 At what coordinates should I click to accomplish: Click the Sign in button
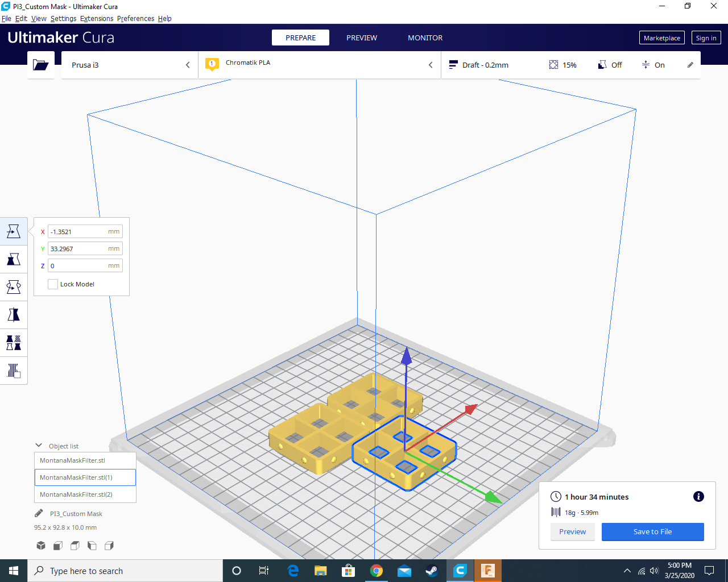[x=706, y=38]
